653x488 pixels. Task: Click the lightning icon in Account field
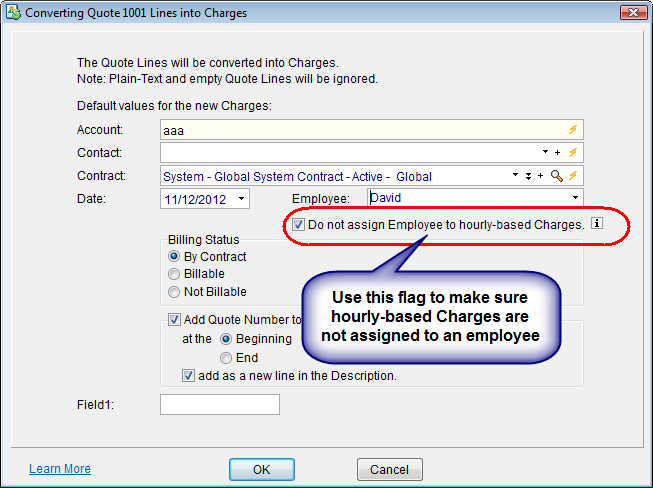[x=573, y=130]
